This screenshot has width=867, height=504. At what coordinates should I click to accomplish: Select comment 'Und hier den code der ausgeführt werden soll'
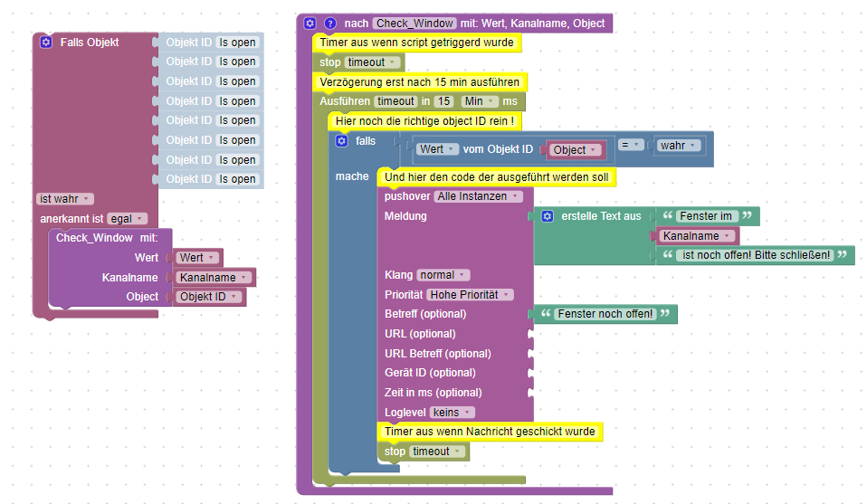pos(497,176)
